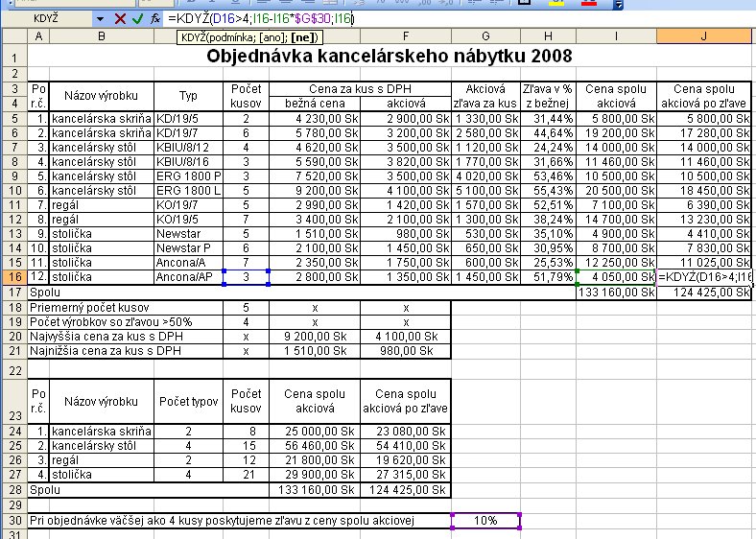
Task: Click the Name Box showing KDYŽ
Action: coord(47,19)
